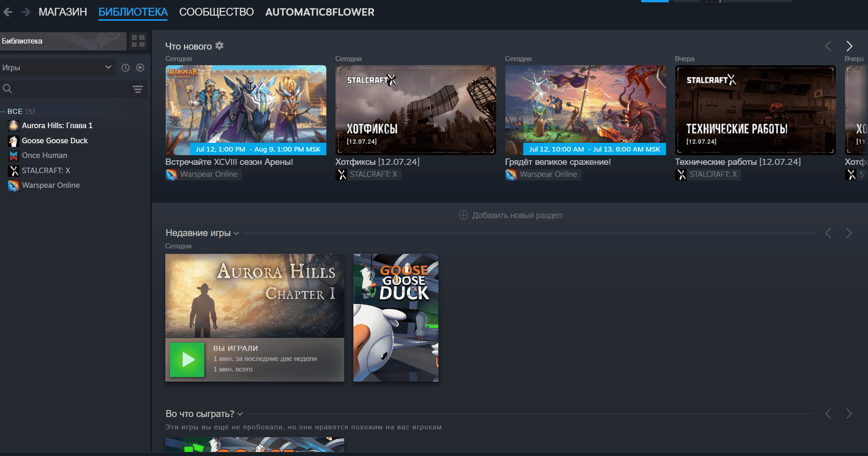
Task: Click Warspear icon under great battle news
Action: coord(511,175)
